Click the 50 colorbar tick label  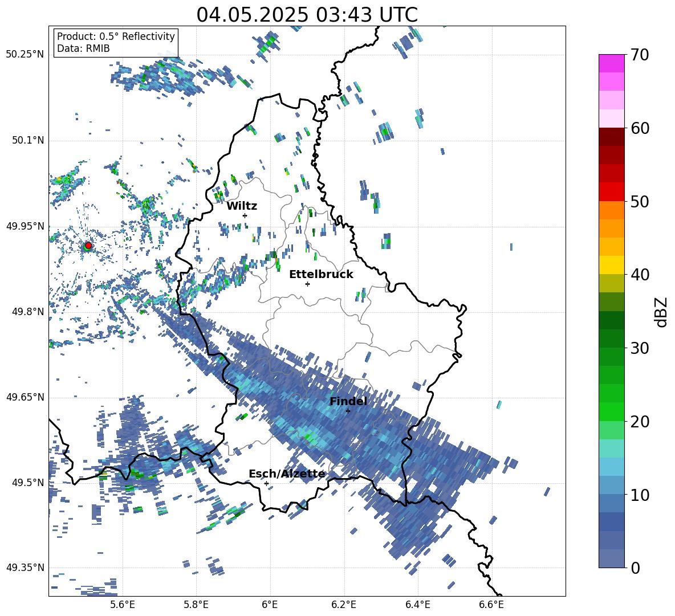(x=640, y=201)
